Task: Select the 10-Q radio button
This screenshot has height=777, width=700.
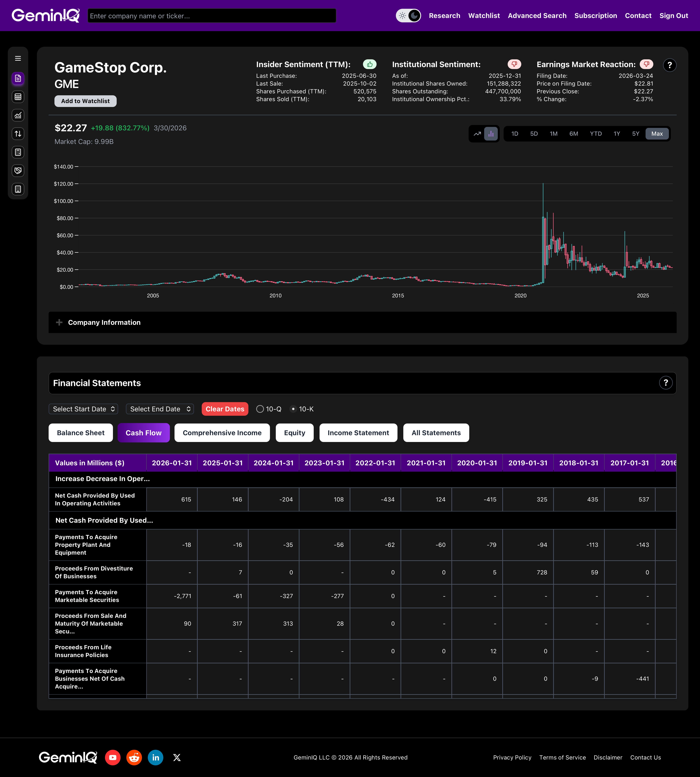Action: [260, 409]
